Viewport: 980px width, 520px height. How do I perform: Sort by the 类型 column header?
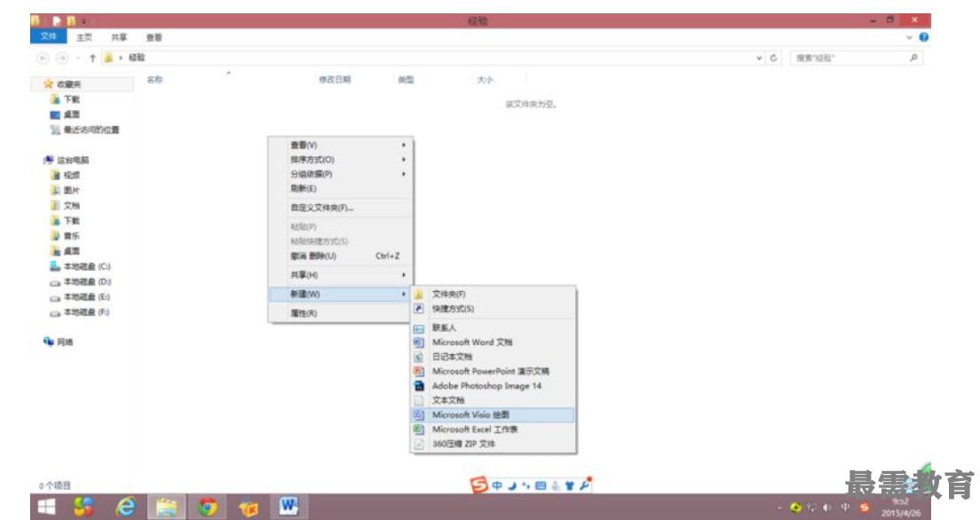(406, 79)
